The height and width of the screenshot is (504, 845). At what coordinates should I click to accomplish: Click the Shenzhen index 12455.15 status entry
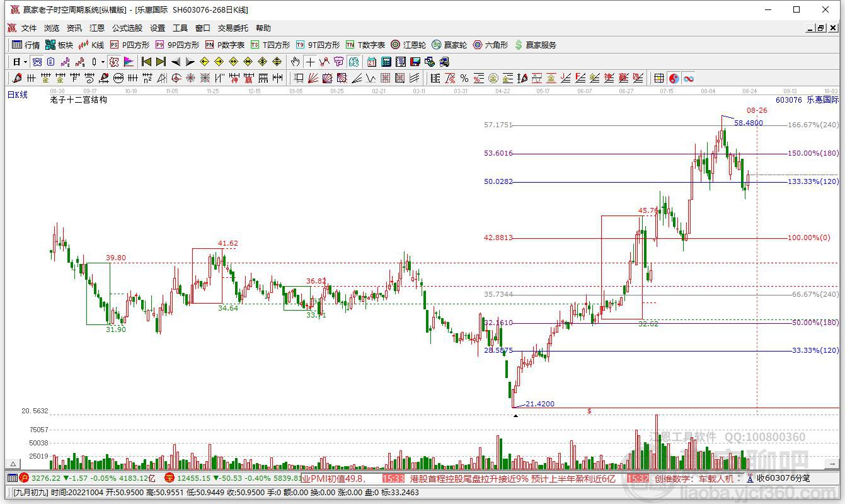point(233,478)
